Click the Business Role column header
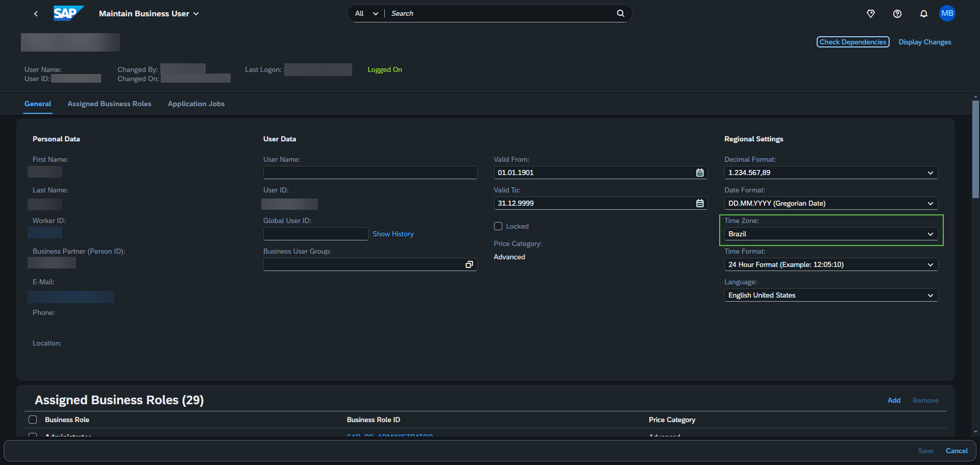The image size is (980, 465). [x=67, y=420]
